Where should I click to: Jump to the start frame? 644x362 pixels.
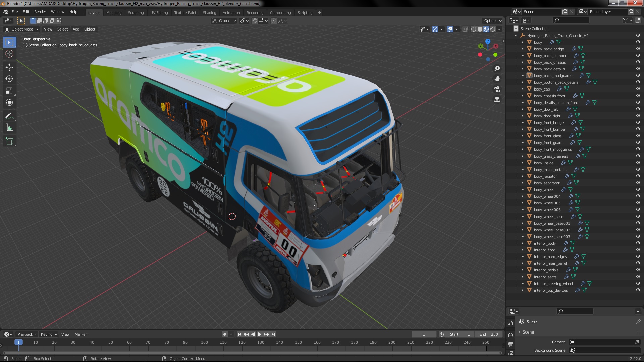point(239,334)
